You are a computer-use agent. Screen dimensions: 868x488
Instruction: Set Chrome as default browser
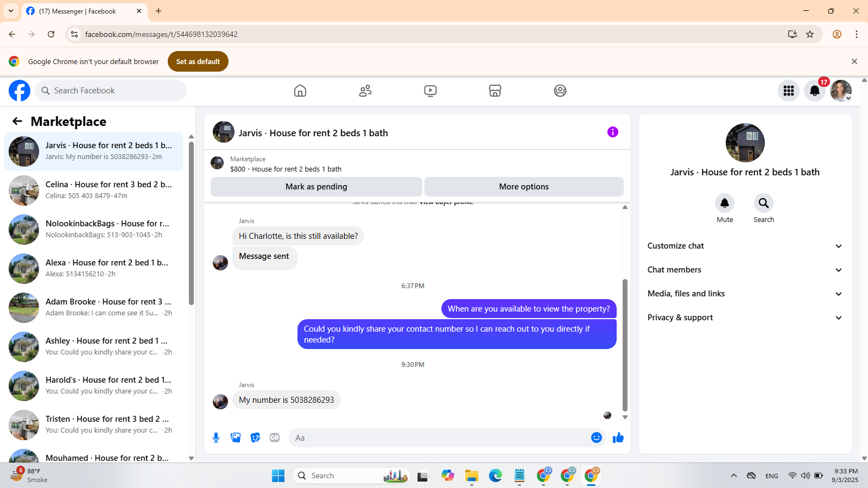coord(198,61)
